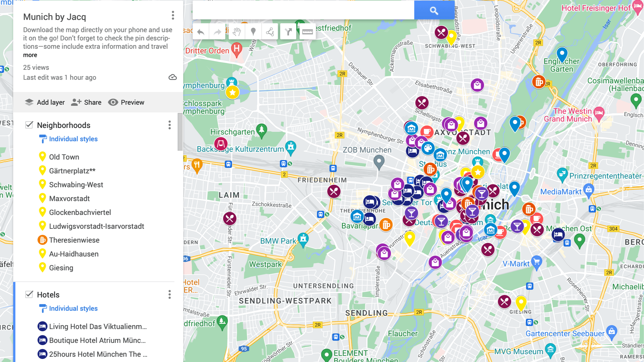This screenshot has height=362, width=644.
Task: Click the blue search button
Action: point(434,10)
